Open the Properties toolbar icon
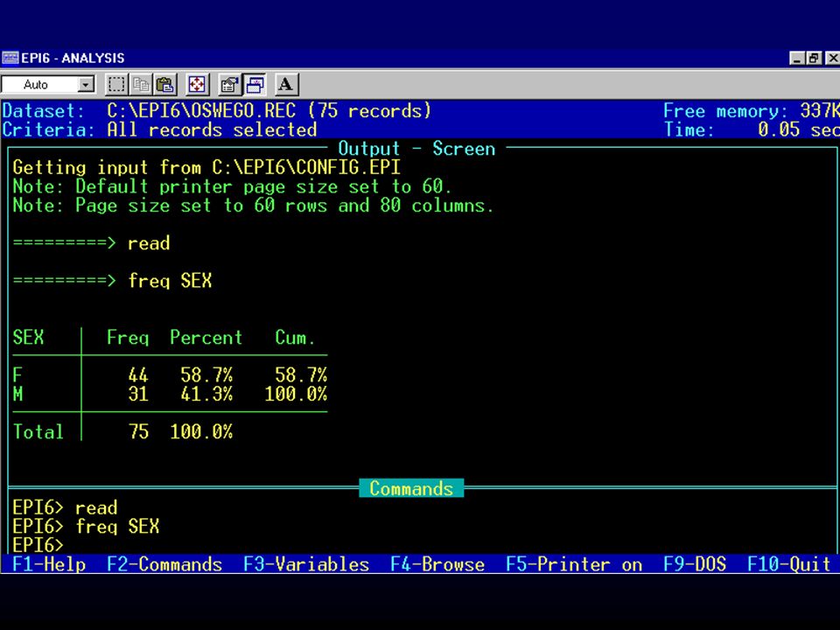Screen dimensions: 840x630 tap(229, 85)
